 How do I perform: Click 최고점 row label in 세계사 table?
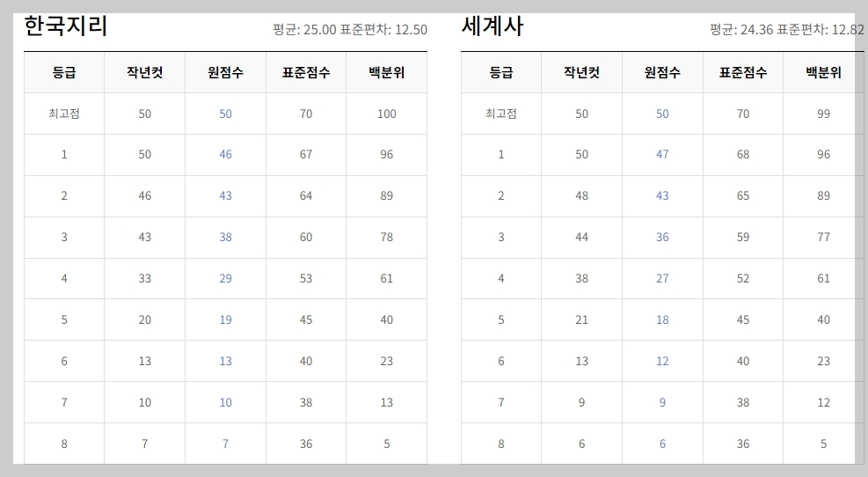[501, 114]
